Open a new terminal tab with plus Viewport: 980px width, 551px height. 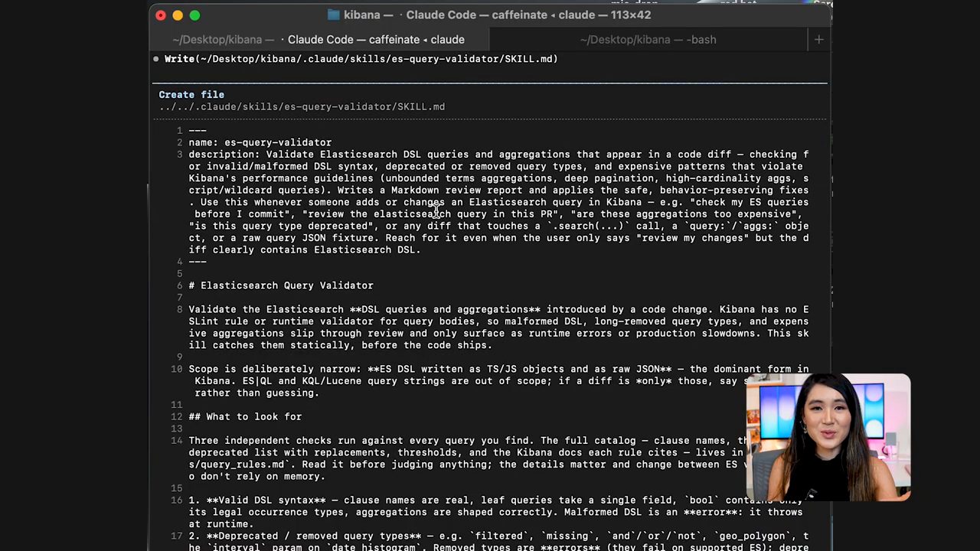click(818, 39)
